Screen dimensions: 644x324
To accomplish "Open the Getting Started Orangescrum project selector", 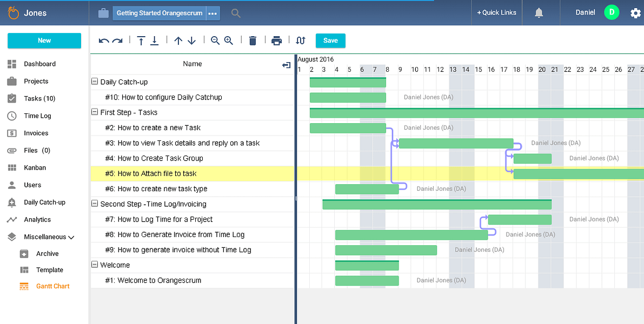I will (160, 13).
